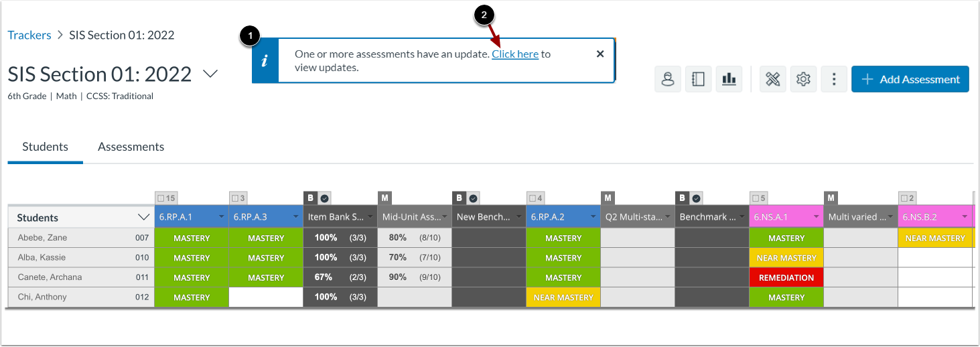980x347 pixels.
Task: Click Chi, Anthony's 100% (3/3) Item Bank cell
Action: click(x=340, y=297)
